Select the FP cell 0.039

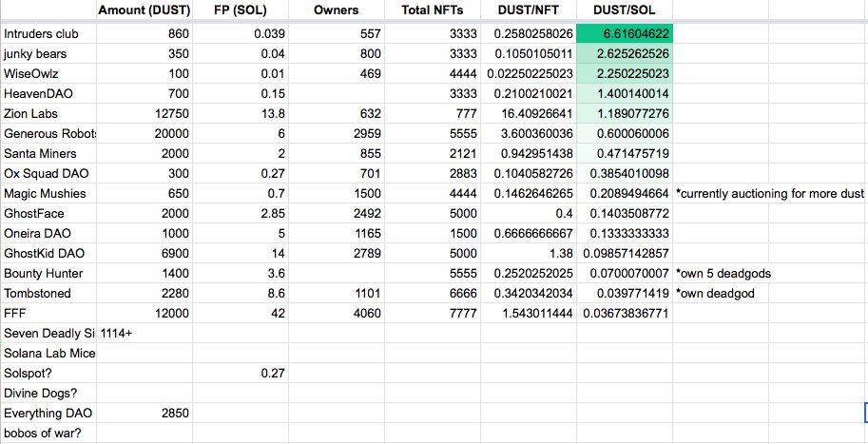click(x=241, y=34)
